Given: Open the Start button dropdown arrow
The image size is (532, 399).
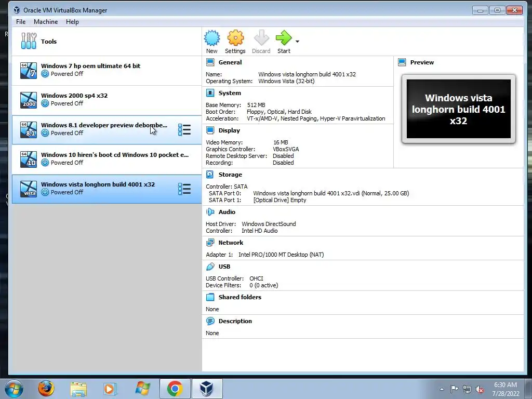Looking at the screenshot, I should 298,42.
